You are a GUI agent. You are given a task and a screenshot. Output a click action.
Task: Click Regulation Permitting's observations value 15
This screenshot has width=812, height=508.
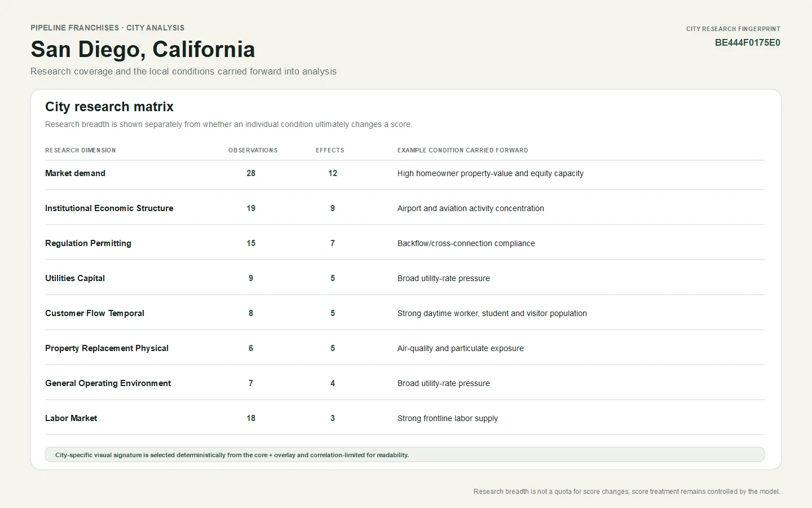pos(251,243)
